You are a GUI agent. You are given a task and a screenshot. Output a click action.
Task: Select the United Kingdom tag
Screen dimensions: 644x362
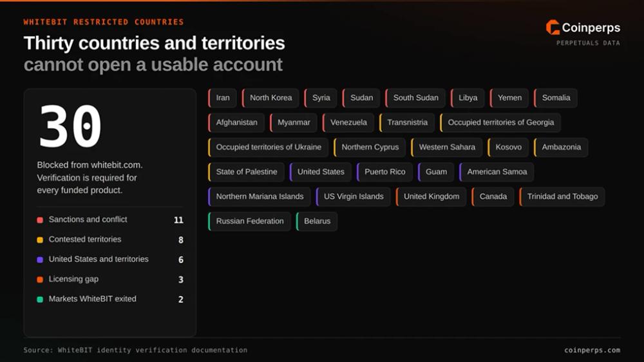pos(431,196)
